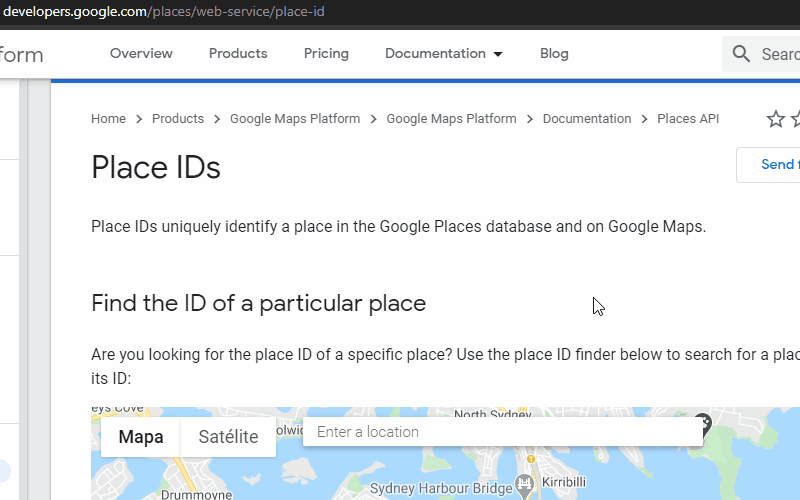Click the Place IDs heading
Image resolution: width=800 pixels, height=500 pixels.
[156, 167]
